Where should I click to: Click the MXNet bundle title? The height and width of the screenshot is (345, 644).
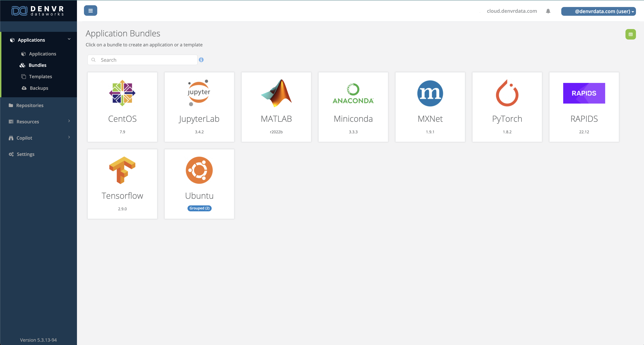(430, 119)
